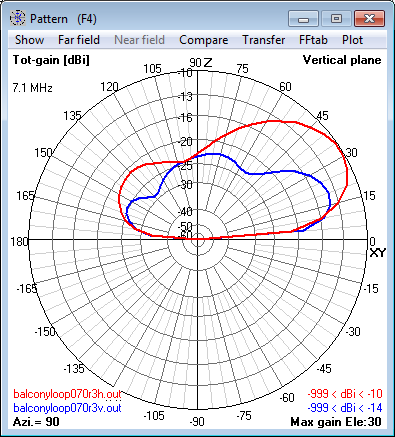395x437 pixels.
Task: Click the Pattern window app icon
Action: tap(17, 18)
